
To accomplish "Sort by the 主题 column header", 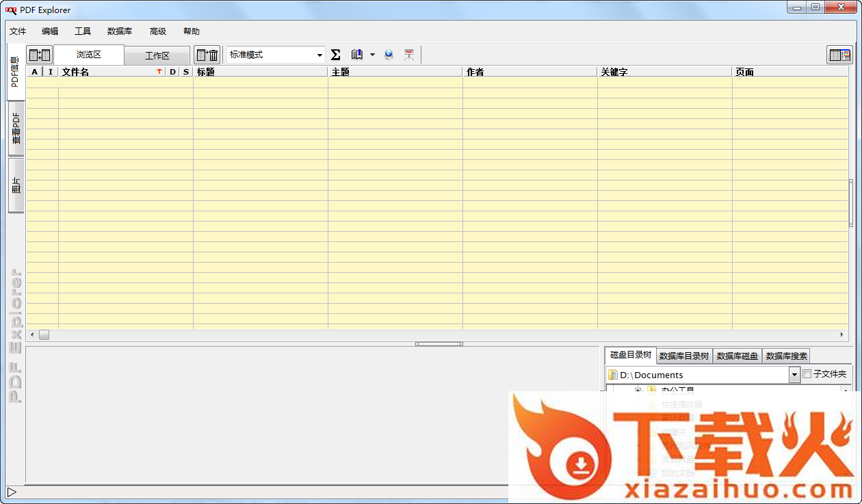I will coord(395,72).
